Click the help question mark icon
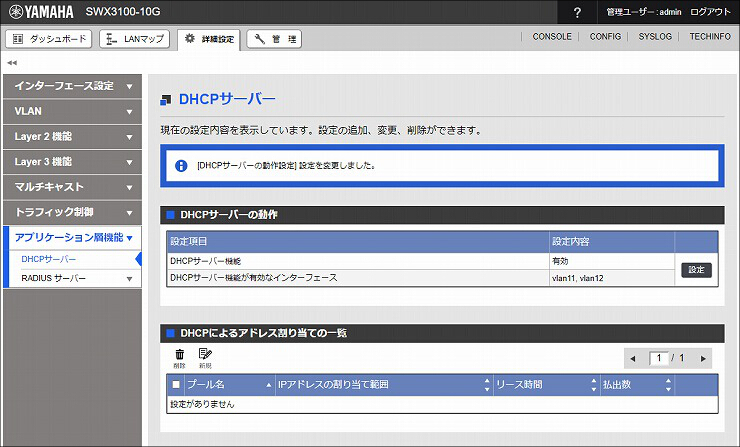The image size is (740, 447). tap(577, 12)
